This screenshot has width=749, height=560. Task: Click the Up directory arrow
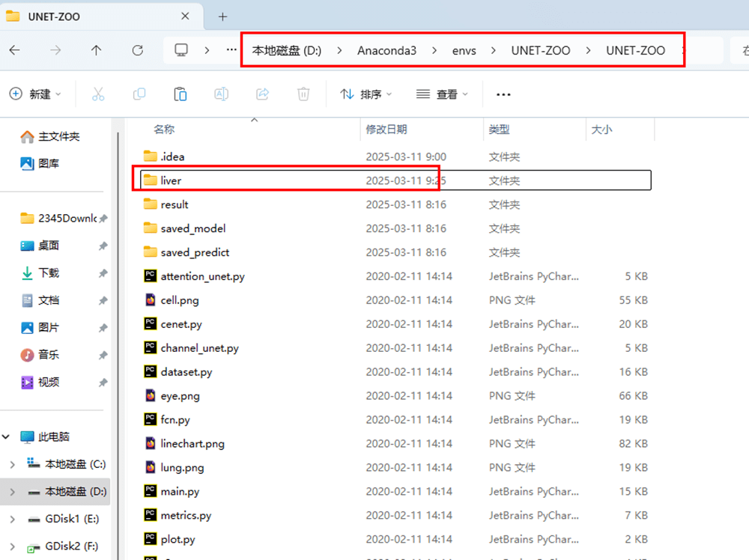[x=96, y=50]
